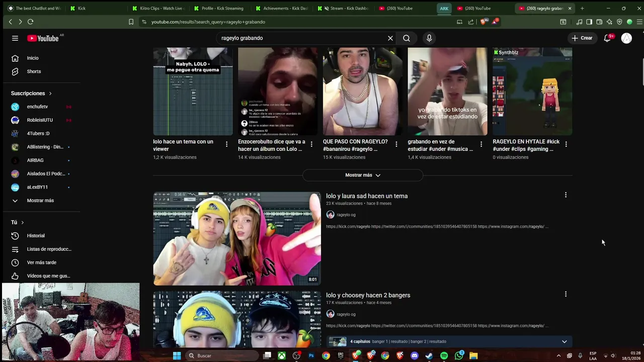Open more options for 'lolo y laura sad' video

tap(566, 195)
